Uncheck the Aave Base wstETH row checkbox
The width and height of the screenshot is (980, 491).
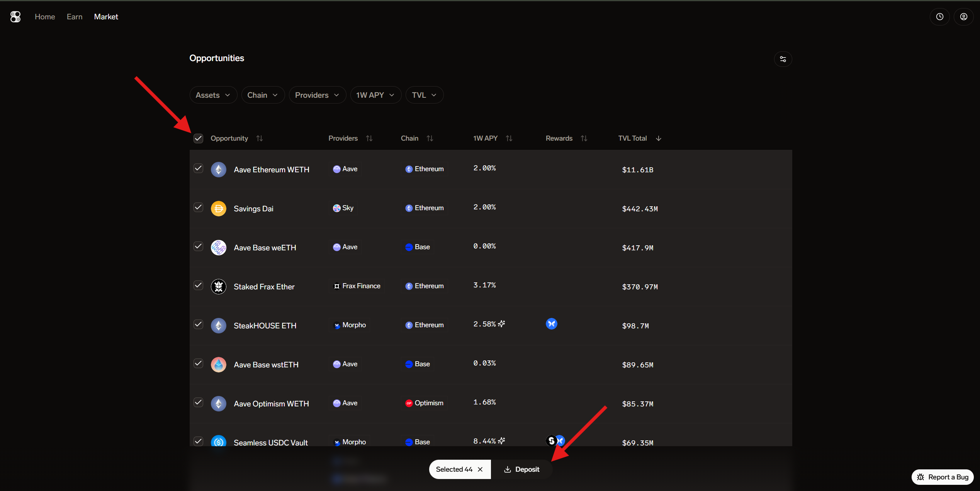(198, 364)
